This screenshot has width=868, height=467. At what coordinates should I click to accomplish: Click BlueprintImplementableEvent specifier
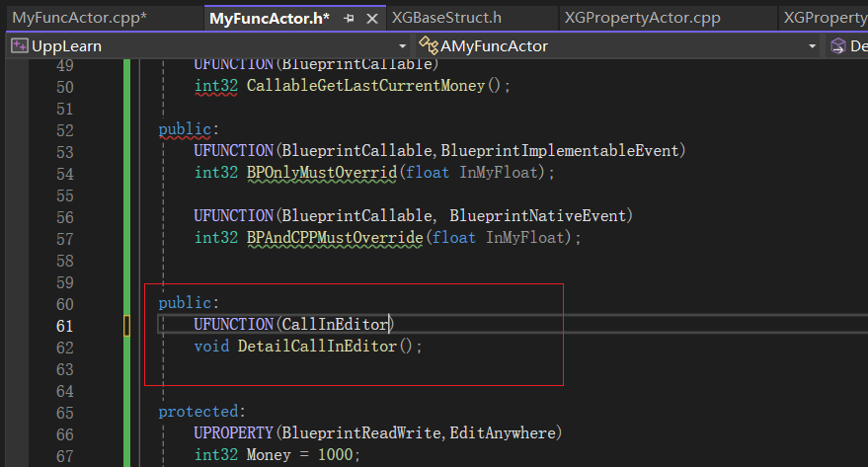[560, 150]
